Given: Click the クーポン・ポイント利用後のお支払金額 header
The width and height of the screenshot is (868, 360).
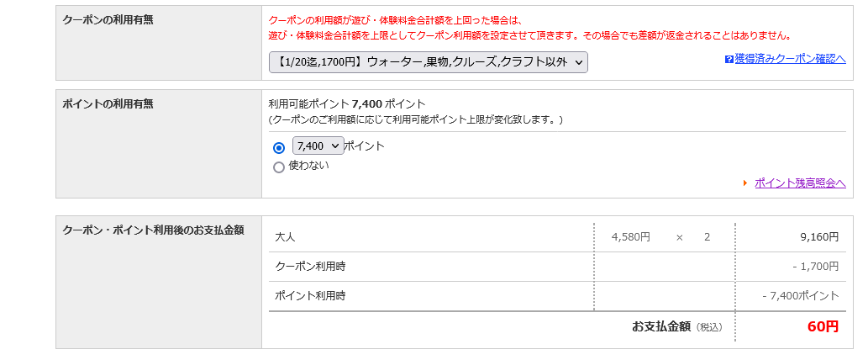Looking at the screenshot, I should 153,230.
